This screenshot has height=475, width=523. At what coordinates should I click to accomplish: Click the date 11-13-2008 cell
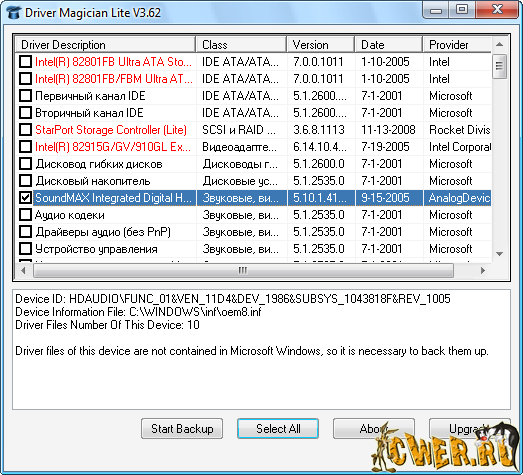pyautogui.click(x=388, y=130)
